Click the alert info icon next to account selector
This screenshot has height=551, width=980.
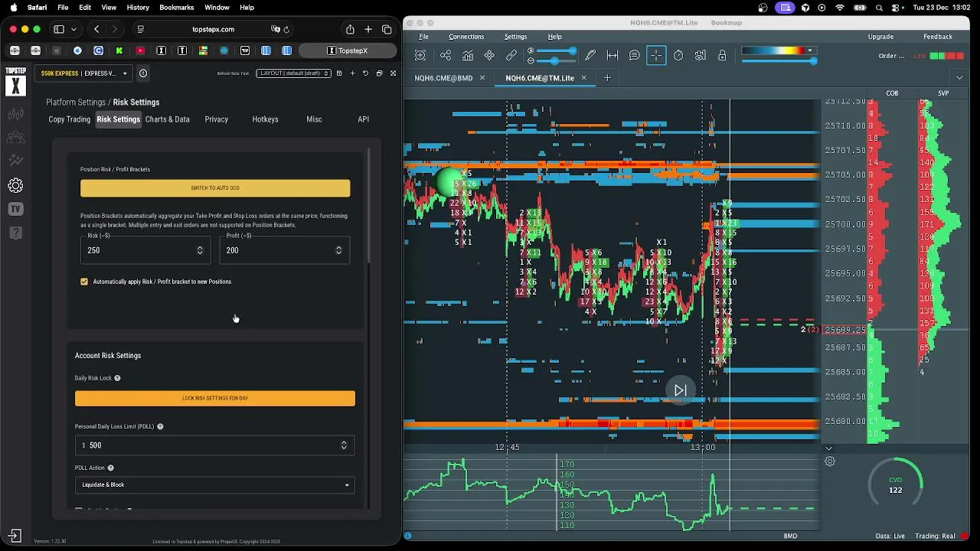click(143, 73)
